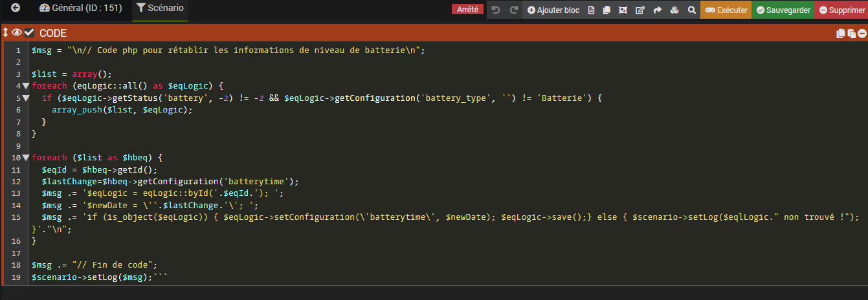Click the Arrêté status label
868x300 pixels.
[x=467, y=10]
